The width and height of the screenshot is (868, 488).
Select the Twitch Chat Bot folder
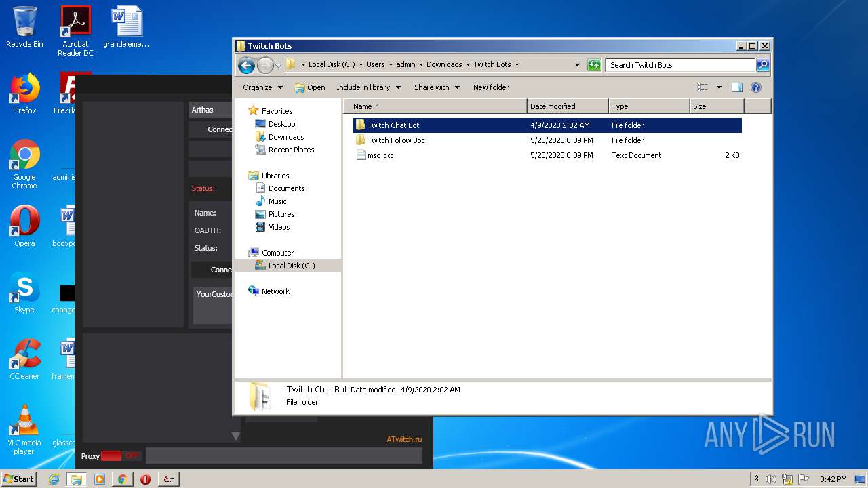[x=547, y=125]
